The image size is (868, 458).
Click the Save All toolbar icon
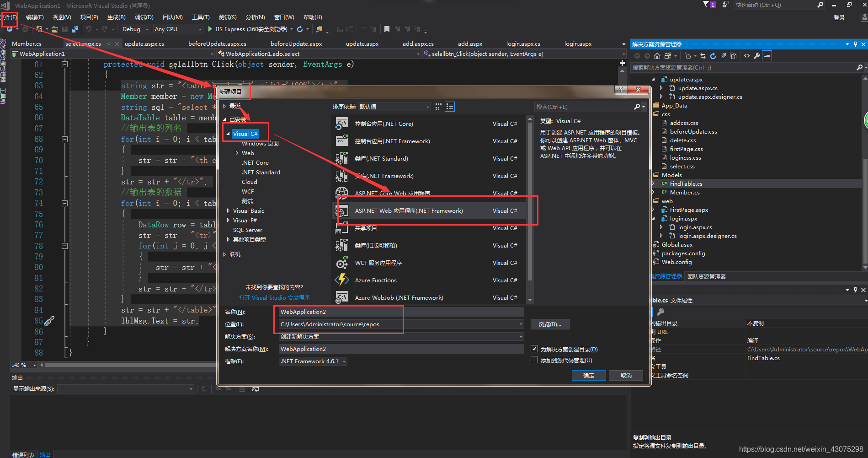click(75, 29)
